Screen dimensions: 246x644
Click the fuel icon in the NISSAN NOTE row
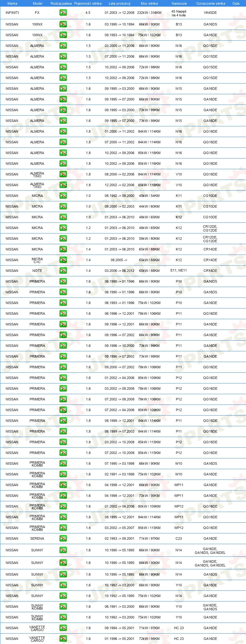pos(63,271)
